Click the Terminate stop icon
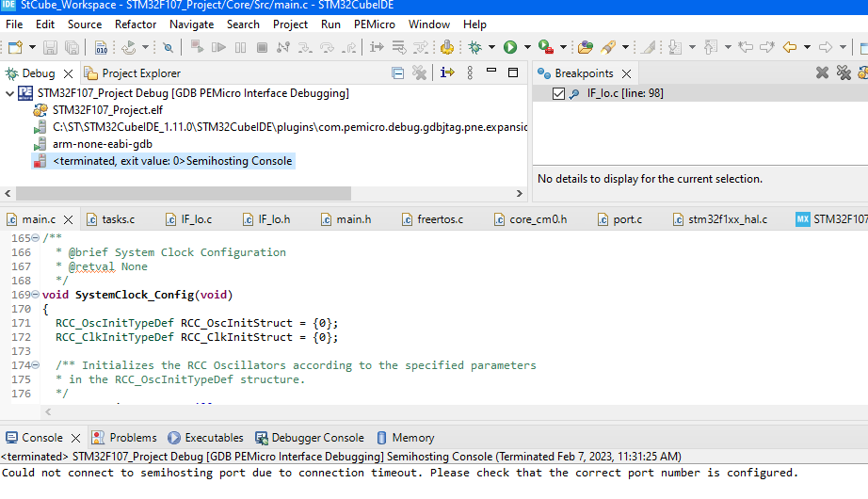This screenshot has width=868, height=499. (262, 48)
